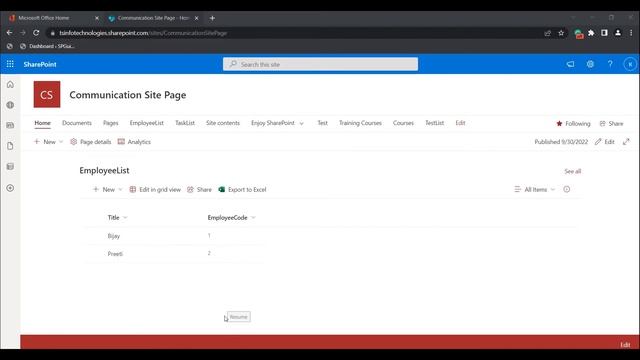Click the CS site logo
This screenshot has height=360, width=640.
click(47, 94)
